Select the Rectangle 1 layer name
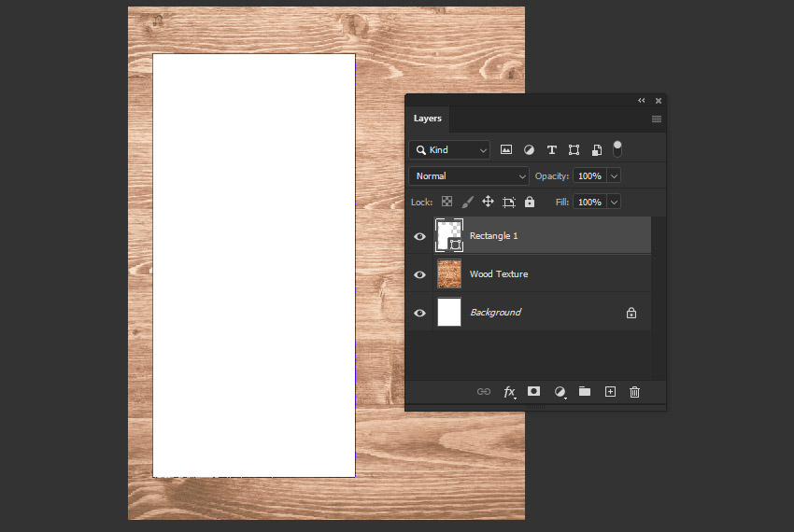This screenshot has width=794, height=532. click(x=494, y=236)
